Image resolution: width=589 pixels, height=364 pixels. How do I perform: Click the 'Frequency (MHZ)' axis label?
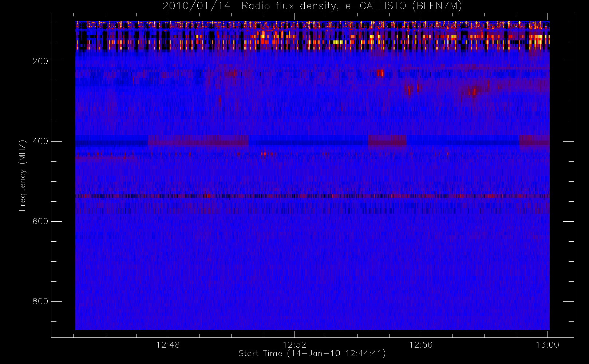pos(23,175)
